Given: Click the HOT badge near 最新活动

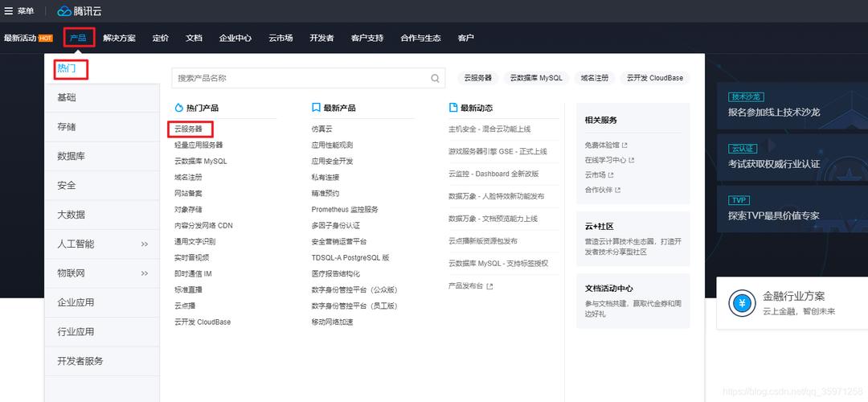Looking at the screenshot, I should 45,39.
